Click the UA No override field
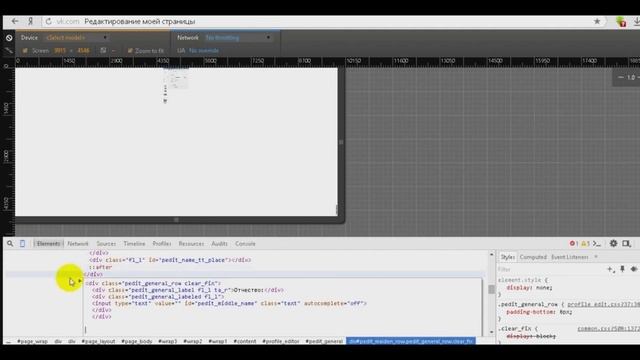This screenshot has width=640, height=360. point(204,51)
